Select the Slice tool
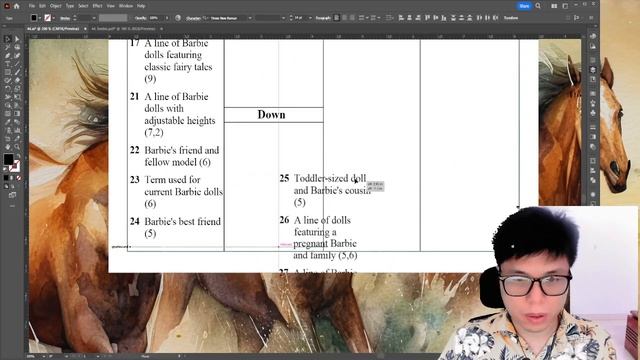Image resolution: width=640 pixels, height=360 pixels. coord(17,138)
